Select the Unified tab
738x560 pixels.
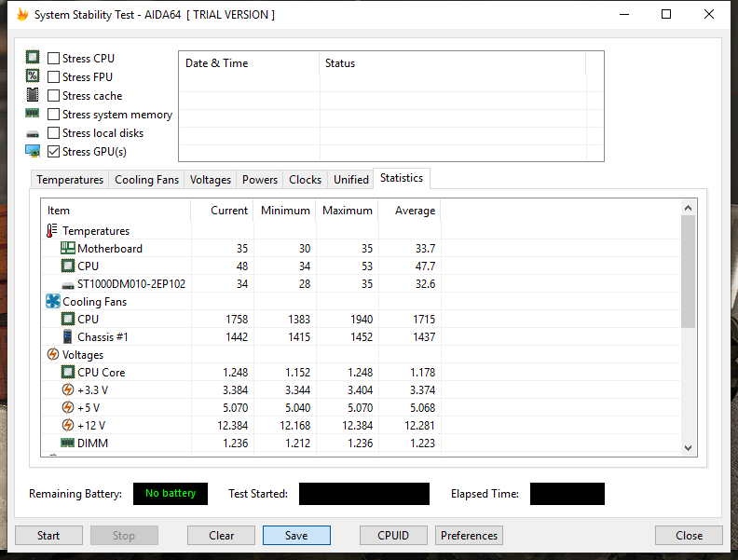pos(350,180)
